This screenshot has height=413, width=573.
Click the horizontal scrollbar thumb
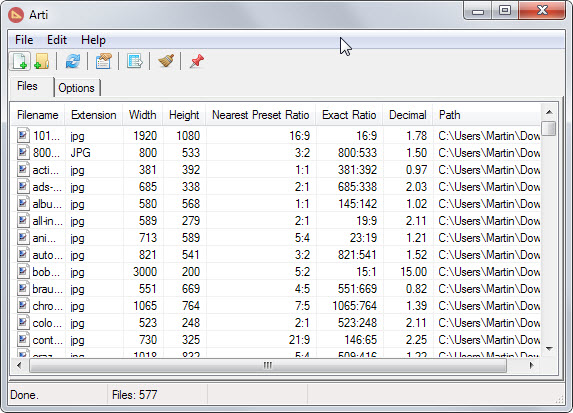click(x=268, y=365)
